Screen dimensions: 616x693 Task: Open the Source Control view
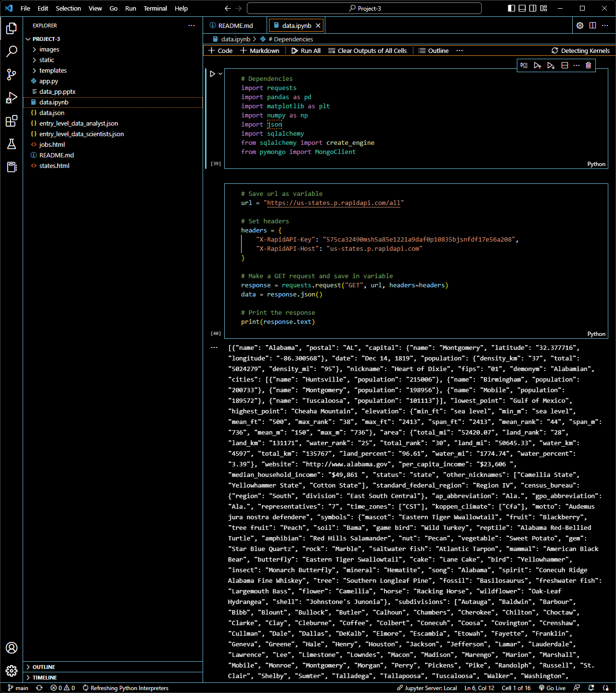(x=12, y=75)
